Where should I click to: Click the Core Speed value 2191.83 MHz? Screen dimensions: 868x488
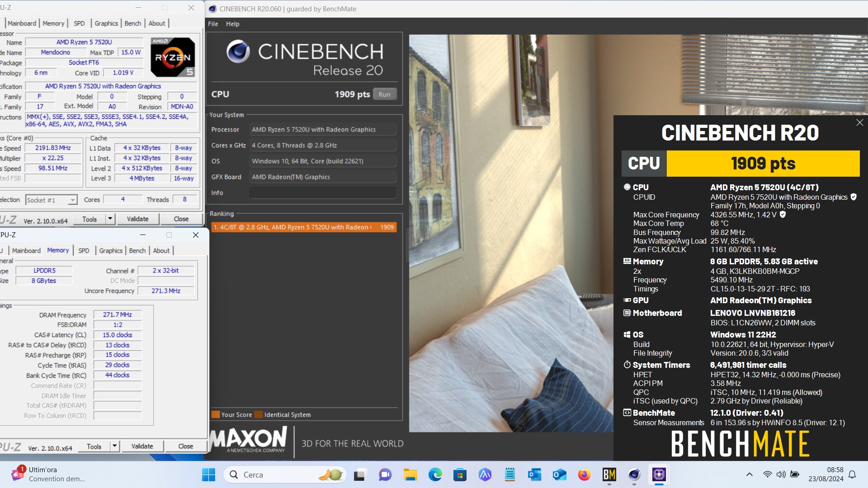point(53,148)
